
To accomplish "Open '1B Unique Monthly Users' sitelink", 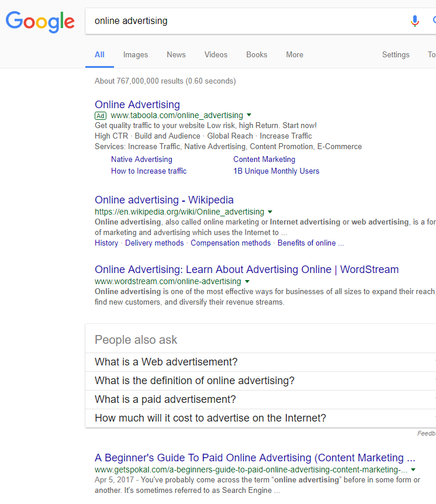I will (276, 171).
